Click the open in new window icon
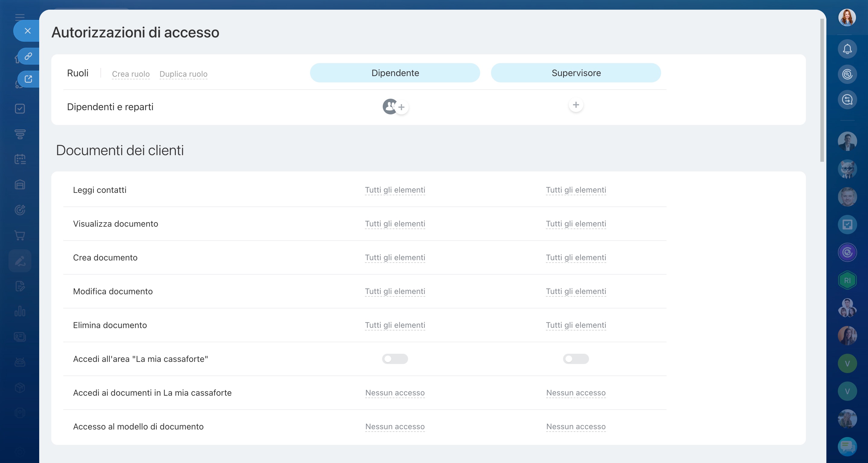The image size is (868, 463). pos(28,79)
